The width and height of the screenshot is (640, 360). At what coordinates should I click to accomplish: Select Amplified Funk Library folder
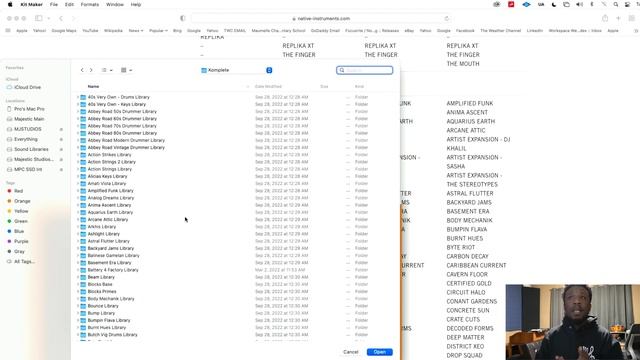(111, 191)
